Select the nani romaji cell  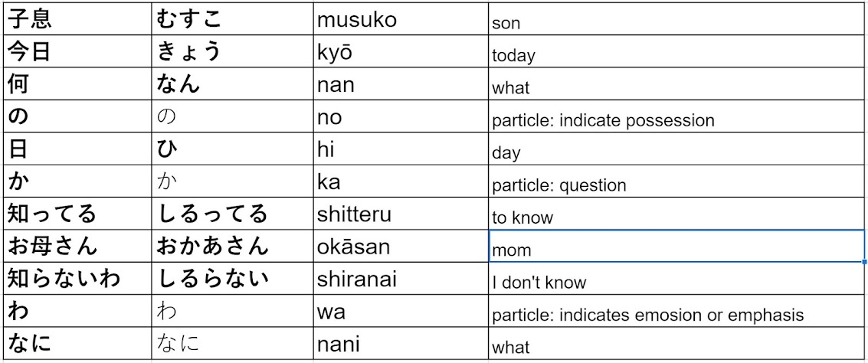tap(401, 344)
